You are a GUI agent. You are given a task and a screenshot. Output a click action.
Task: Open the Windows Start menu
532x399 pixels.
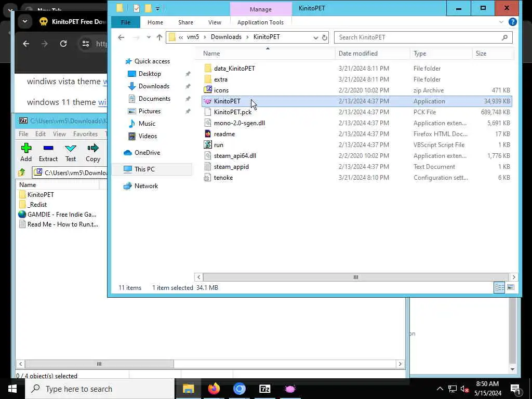tap(12, 389)
